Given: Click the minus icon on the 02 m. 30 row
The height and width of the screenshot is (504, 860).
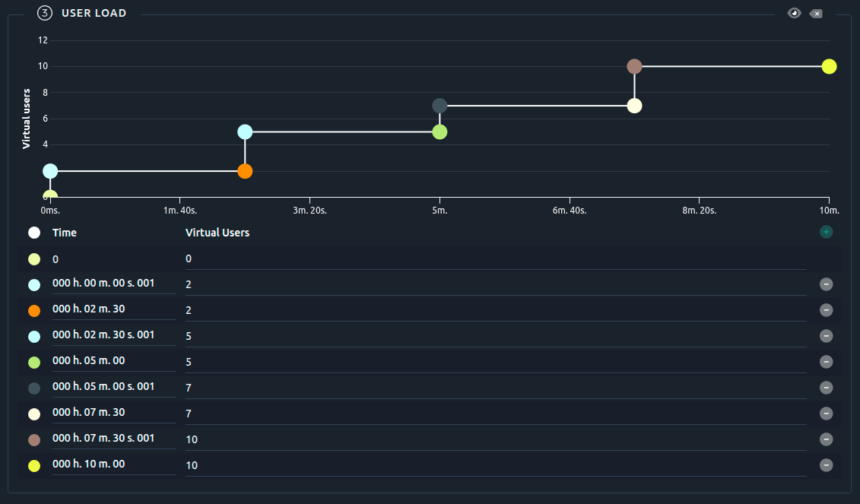Looking at the screenshot, I should 826,310.
